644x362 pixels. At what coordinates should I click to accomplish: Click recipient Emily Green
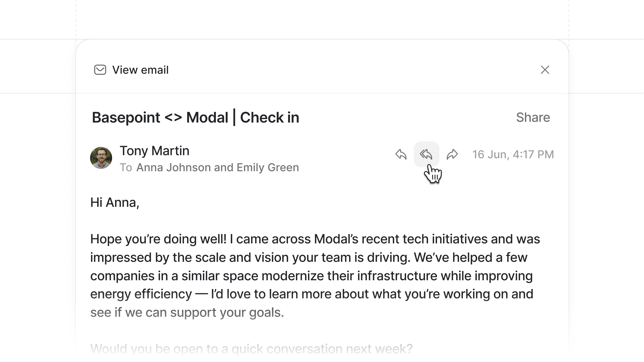point(268,167)
